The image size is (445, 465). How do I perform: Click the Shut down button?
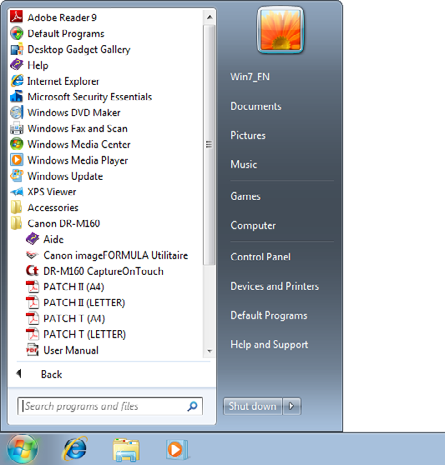coord(253,406)
